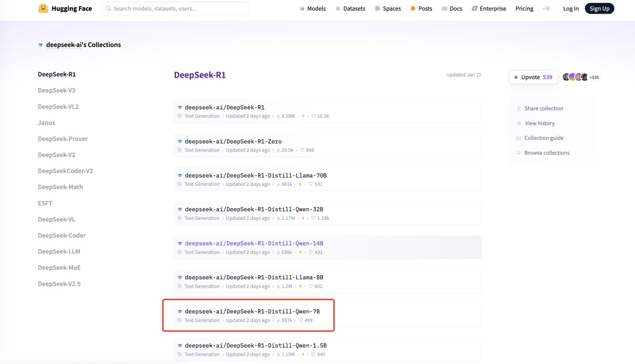Select DeepSeek-Math collection in sidebar
The height and width of the screenshot is (364, 635).
[61, 187]
